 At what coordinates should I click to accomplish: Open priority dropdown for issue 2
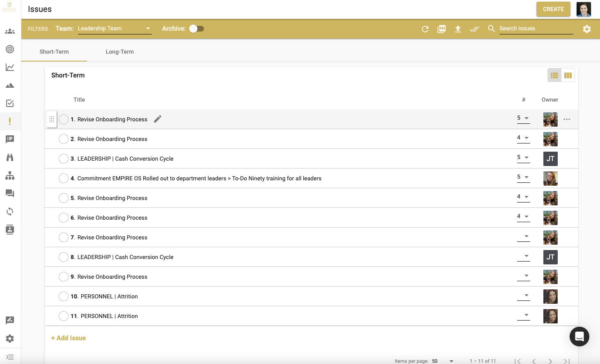click(523, 138)
